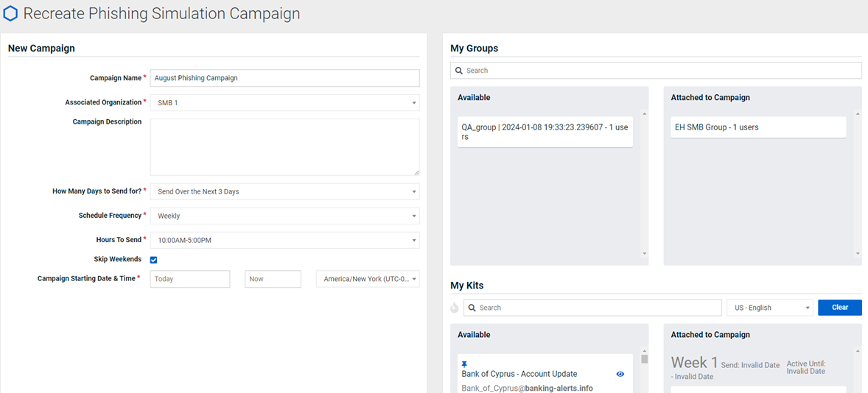The width and height of the screenshot is (868, 393).
Task: Open the Associated Organization dropdown
Action: (284, 103)
